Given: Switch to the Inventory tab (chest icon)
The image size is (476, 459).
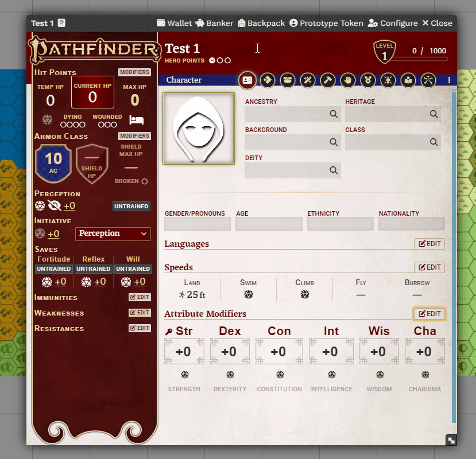Looking at the screenshot, I should pyautogui.click(x=288, y=80).
